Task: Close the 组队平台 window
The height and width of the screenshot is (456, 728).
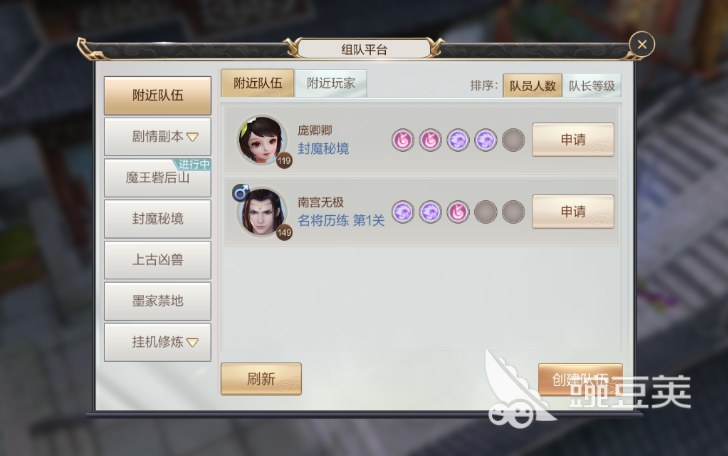Action: [x=642, y=45]
